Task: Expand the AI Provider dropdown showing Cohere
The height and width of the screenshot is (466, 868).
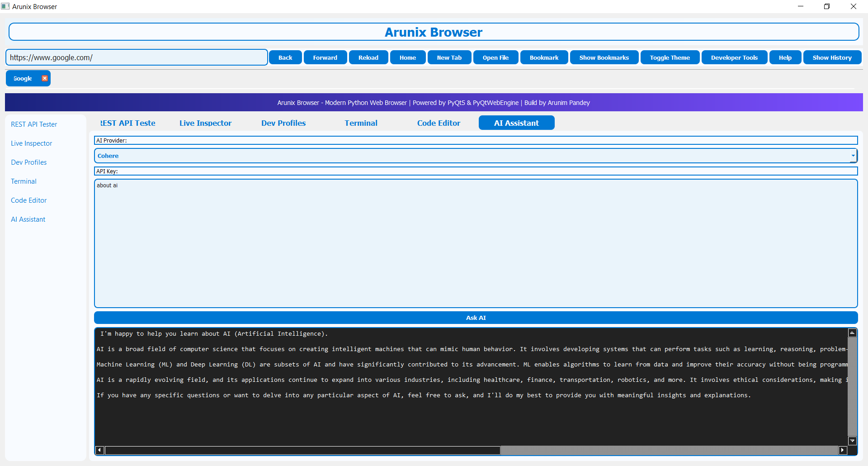Action: 853,156
